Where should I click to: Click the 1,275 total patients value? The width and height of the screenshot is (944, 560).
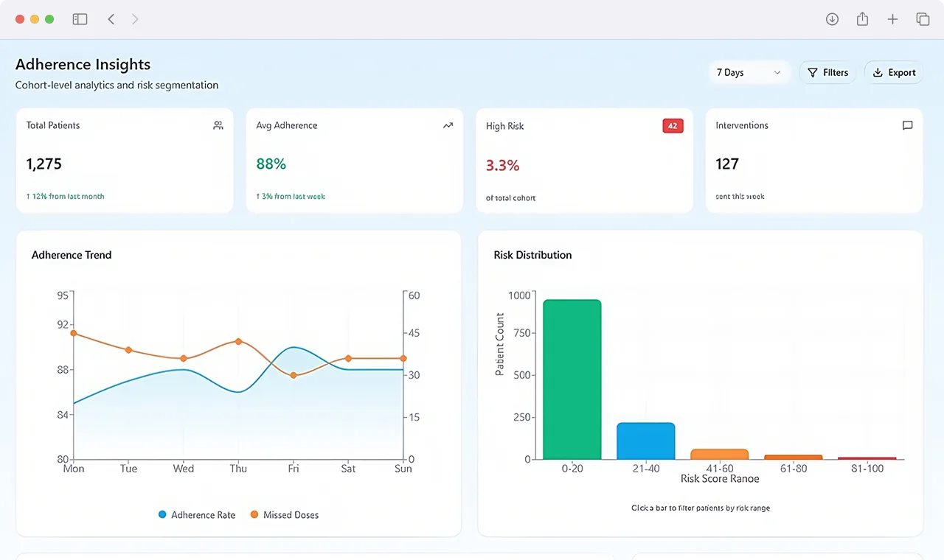(44, 164)
